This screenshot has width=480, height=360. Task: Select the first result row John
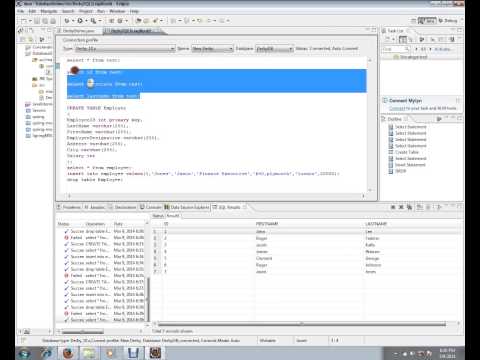(x=307, y=231)
